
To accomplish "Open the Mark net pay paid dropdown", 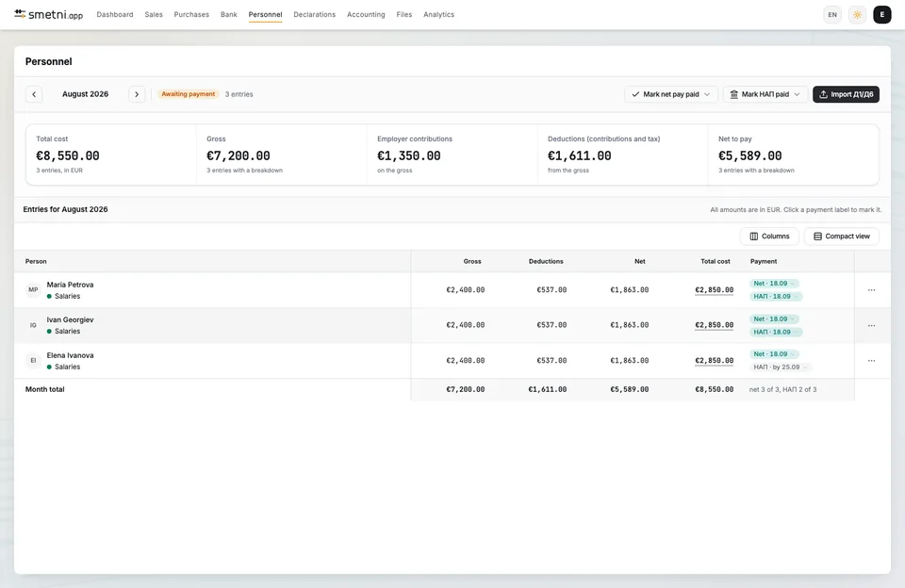I will click(x=670, y=94).
